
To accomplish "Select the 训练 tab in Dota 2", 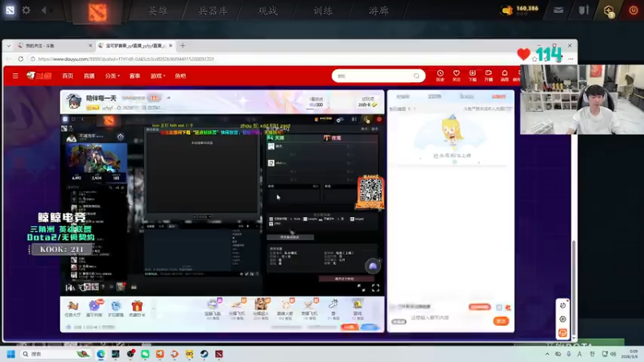I will pos(323,10).
